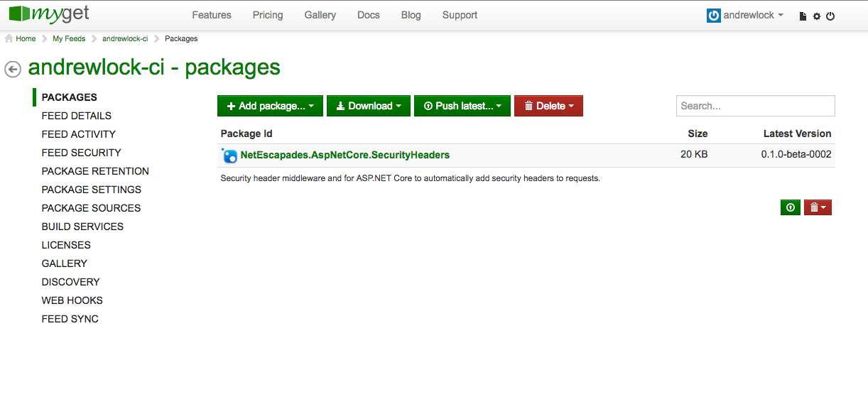Open Docs in top navigation
This screenshot has width=868, height=402.
[x=369, y=15]
